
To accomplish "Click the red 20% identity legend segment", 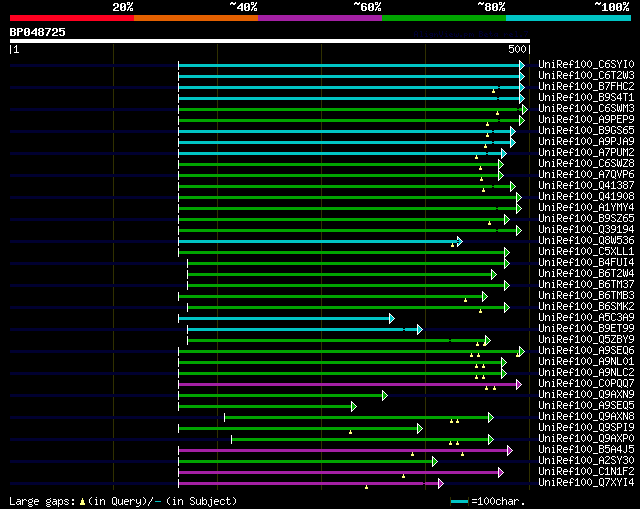I will (72, 18).
